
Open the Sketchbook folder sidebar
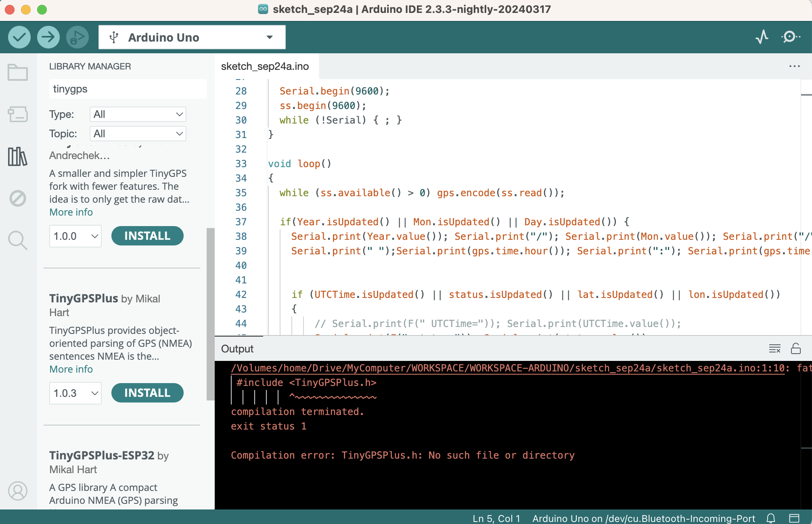[x=18, y=73]
